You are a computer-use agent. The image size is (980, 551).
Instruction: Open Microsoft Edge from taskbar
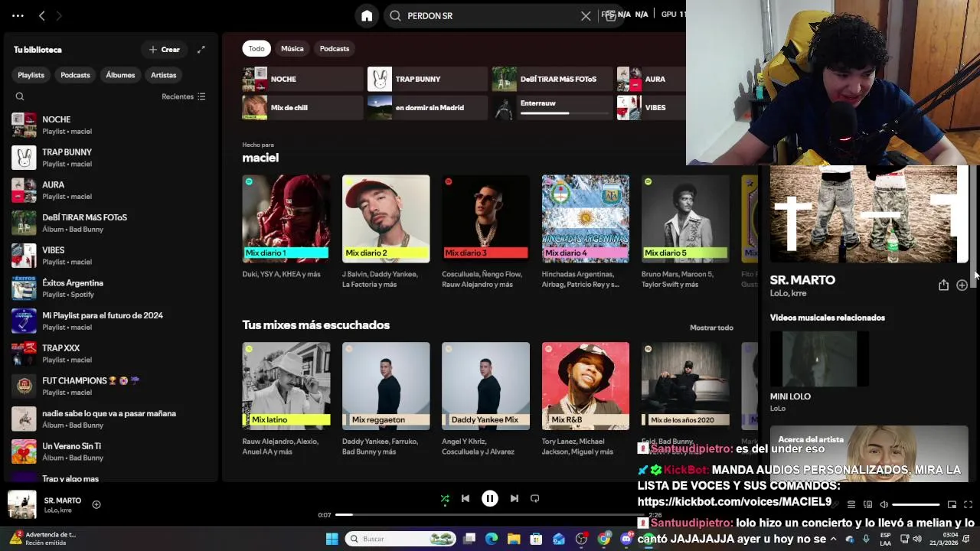(492, 539)
